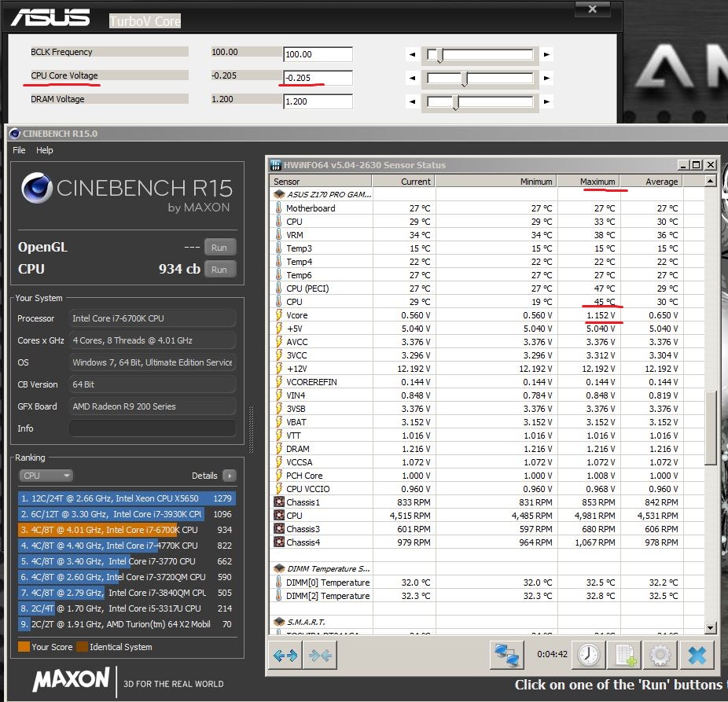Click the blue X close-sensors icon
The width and height of the screenshot is (728, 702).
coord(697,655)
